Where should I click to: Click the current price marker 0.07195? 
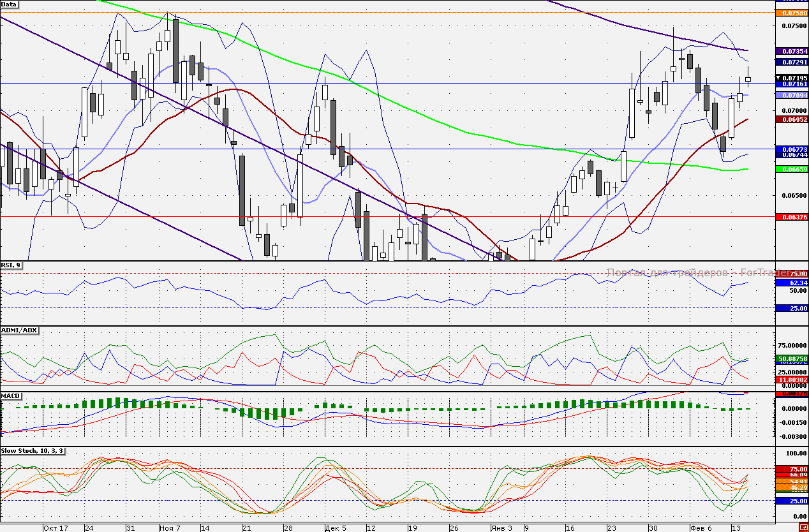[791, 77]
